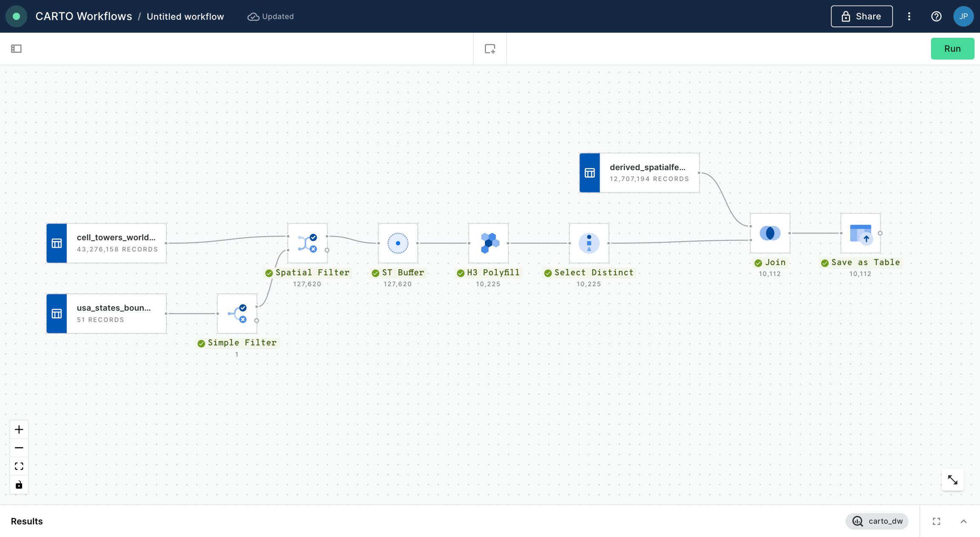Select the Select Distinct node
Image resolution: width=980 pixels, height=537 pixels.
[589, 243]
